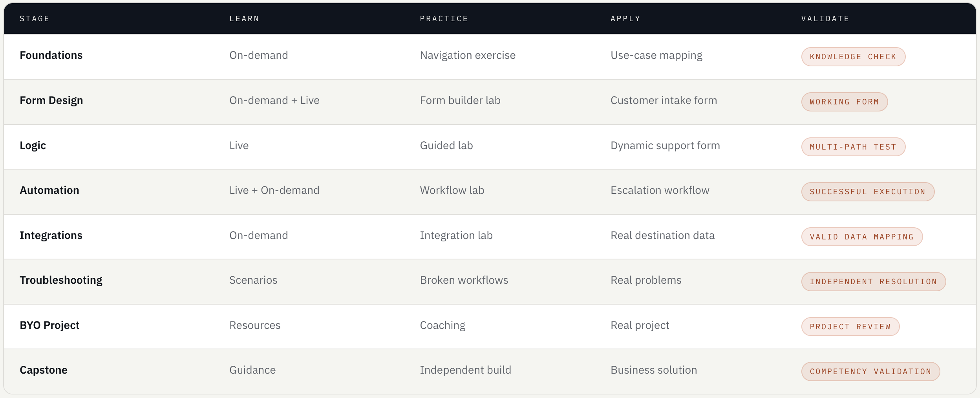Click the 'Scenarios' cell
The image size is (980, 398).
[x=253, y=280]
